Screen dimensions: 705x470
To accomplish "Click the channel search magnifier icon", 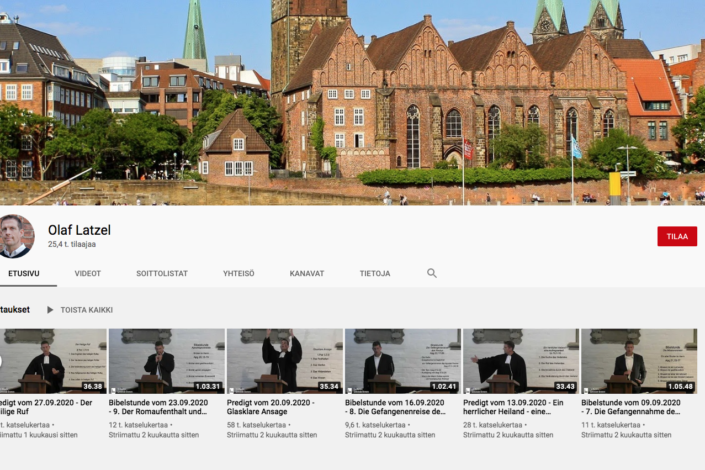I will click(x=432, y=273).
